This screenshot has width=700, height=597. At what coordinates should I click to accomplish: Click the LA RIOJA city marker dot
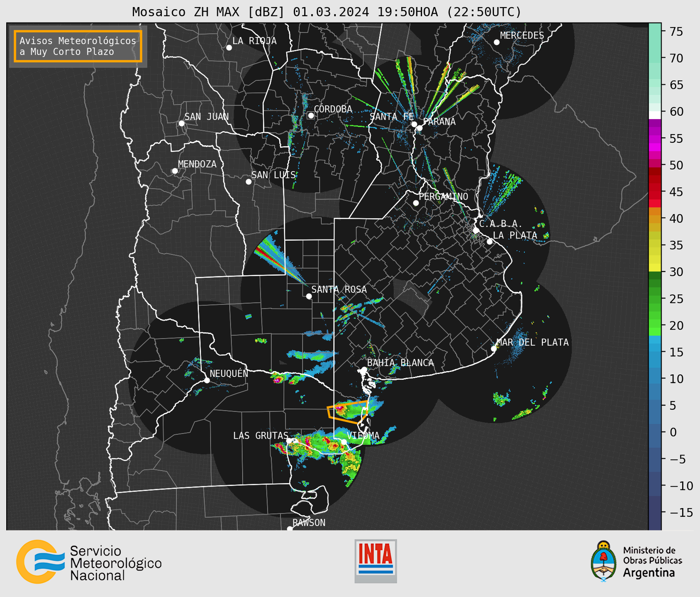[x=229, y=48]
